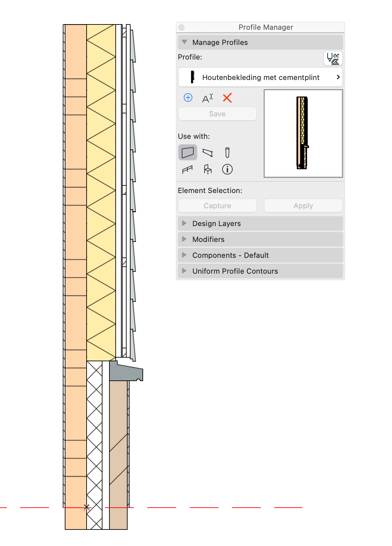This screenshot has width=392, height=546.
Task: Click the Use with label
Action: click(x=194, y=136)
